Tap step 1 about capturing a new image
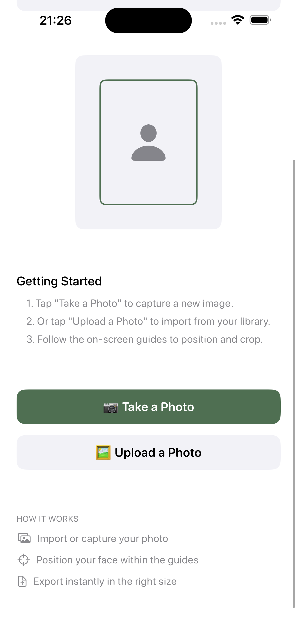 click(130, 304)
